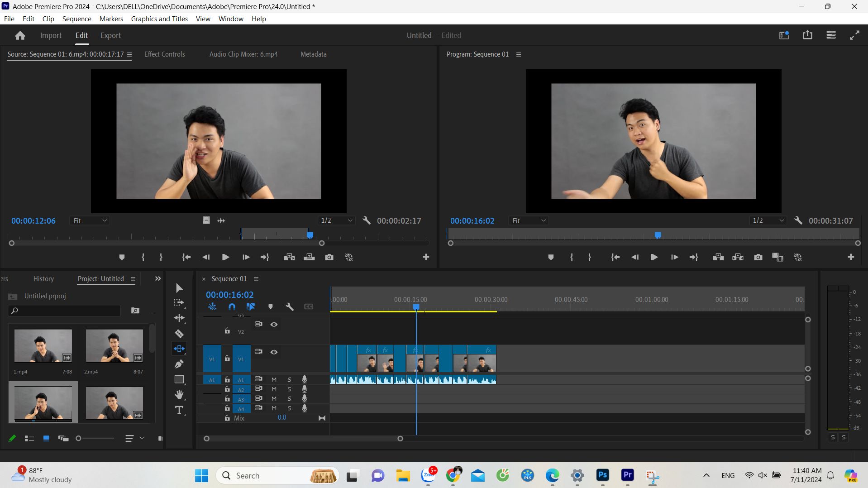Toggle Linked Selection in Timeline

250,306
